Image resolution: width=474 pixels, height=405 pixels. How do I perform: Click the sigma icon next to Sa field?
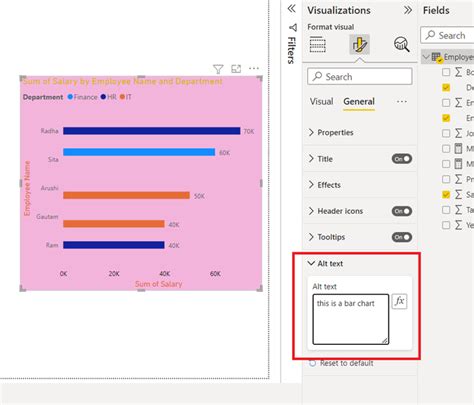pos(459,195)
